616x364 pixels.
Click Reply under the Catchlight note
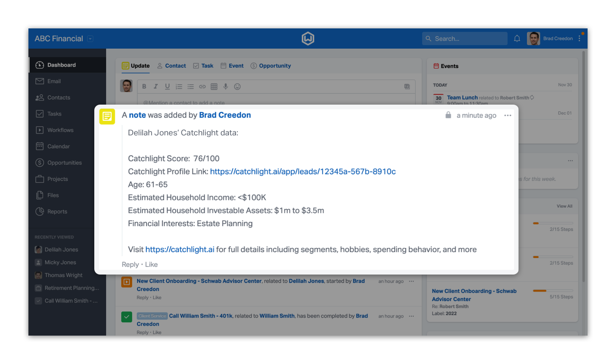(x=130, y=265)
